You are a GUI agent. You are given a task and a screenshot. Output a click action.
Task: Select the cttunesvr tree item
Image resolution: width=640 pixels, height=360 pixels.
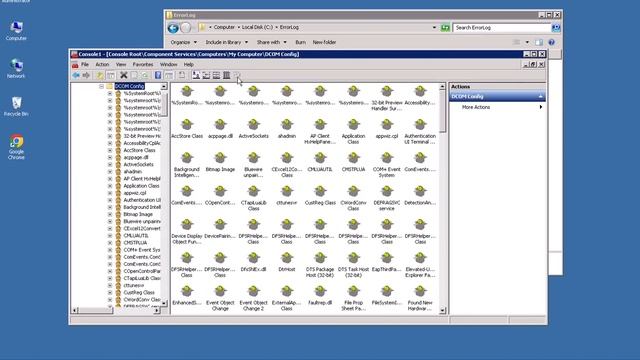click(134, 286)
